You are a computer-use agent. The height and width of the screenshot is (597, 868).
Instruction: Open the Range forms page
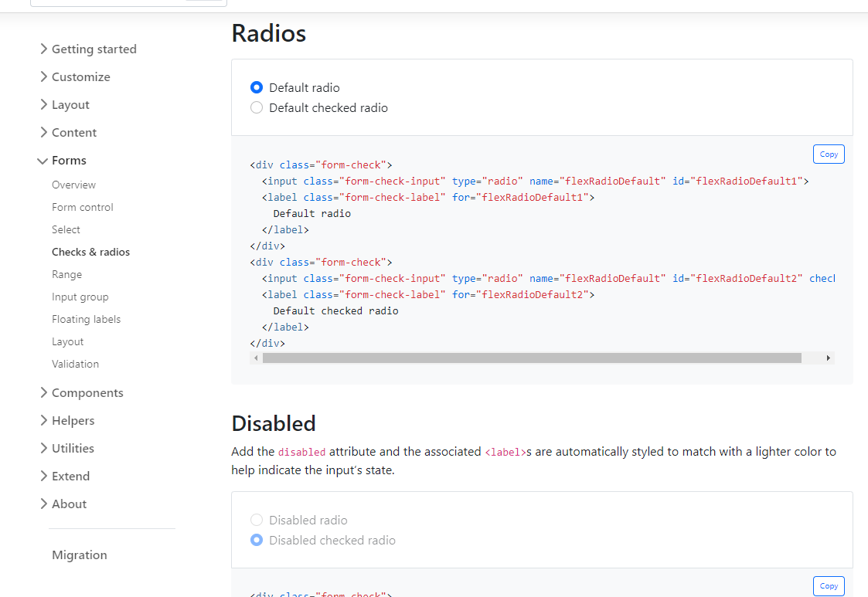pyautogui.click(x=66, y=275)
